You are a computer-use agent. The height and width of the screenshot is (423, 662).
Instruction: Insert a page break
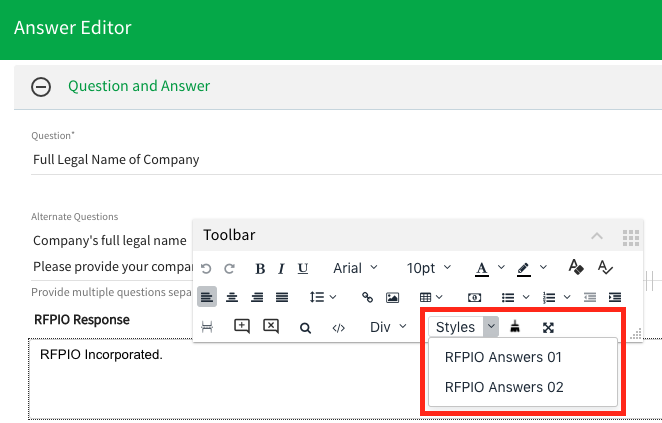207,327
